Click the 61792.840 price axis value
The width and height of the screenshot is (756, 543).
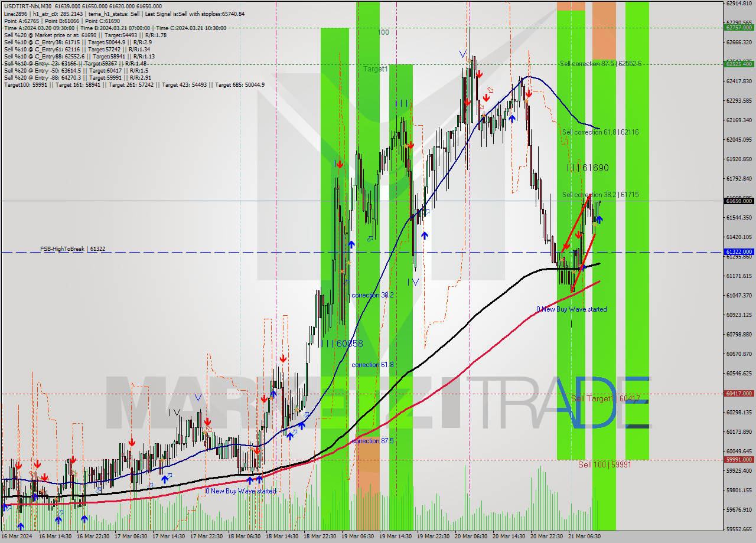click(x=739, y=179)
